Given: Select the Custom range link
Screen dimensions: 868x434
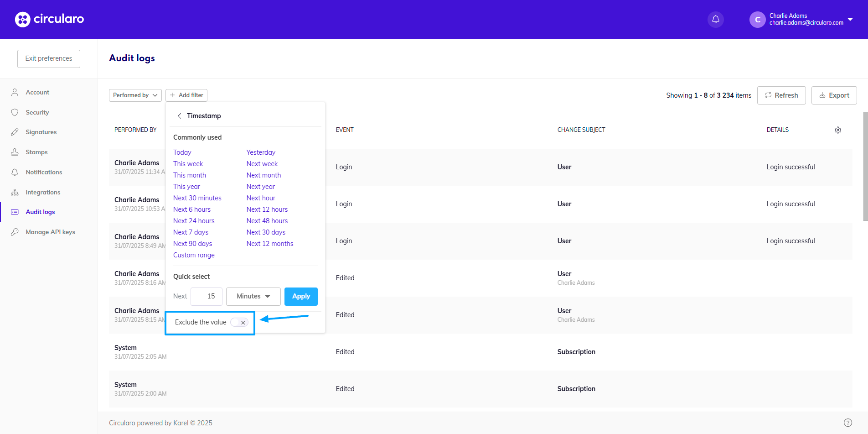Looking at the screenshot, I should click(194, 255).
